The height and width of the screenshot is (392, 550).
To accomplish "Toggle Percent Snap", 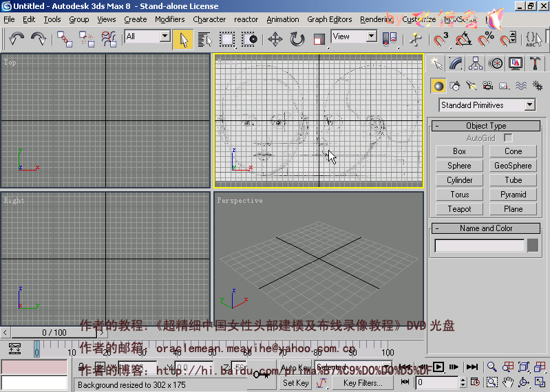I will [x=485, y=39].
